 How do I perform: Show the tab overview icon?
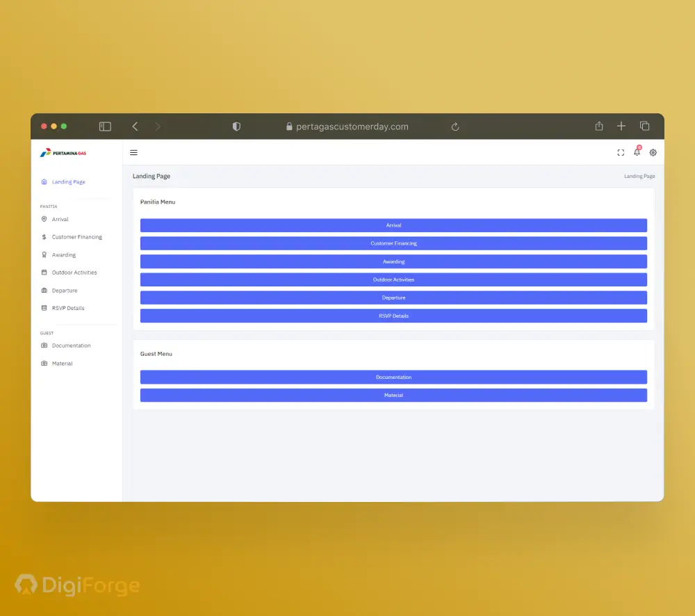pos(644,127)
